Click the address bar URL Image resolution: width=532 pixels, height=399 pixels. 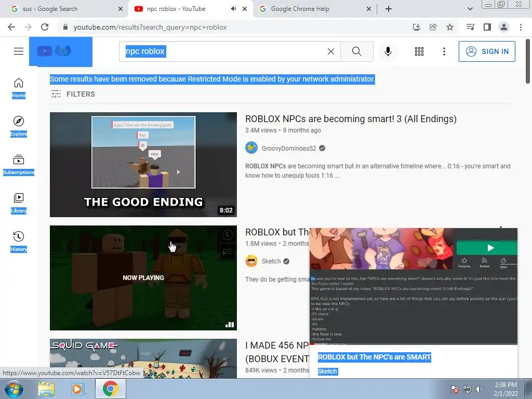tap(150, 27)
